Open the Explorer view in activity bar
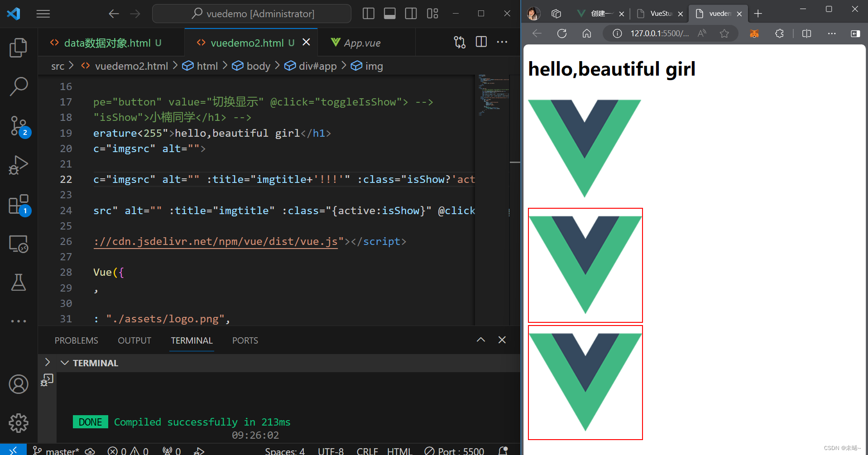 click(x=19, y=48)
